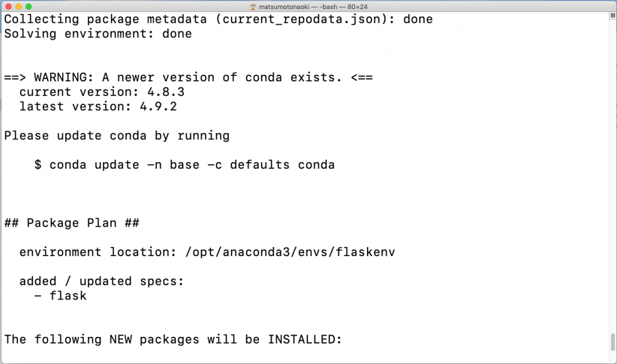The width and height of the screenshot is (617, 364).
Task: Minimize the Terminal with yellow button
Action: click(x=20, y=6)
